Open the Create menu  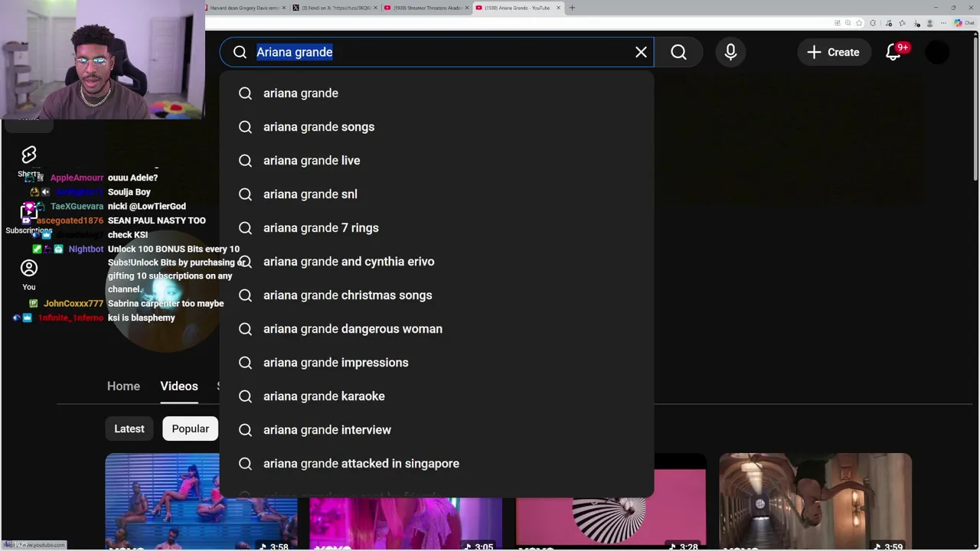(833, 52)
